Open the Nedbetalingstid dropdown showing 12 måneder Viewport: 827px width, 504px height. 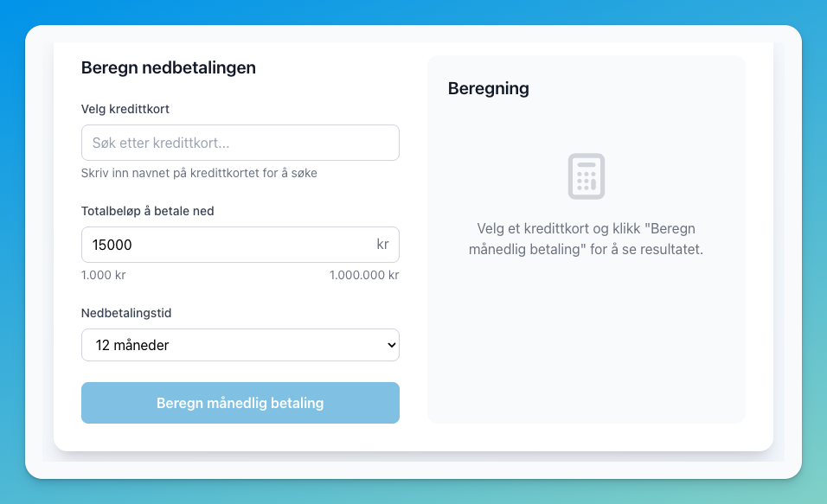pyautogui.click(x=240, y=345)
